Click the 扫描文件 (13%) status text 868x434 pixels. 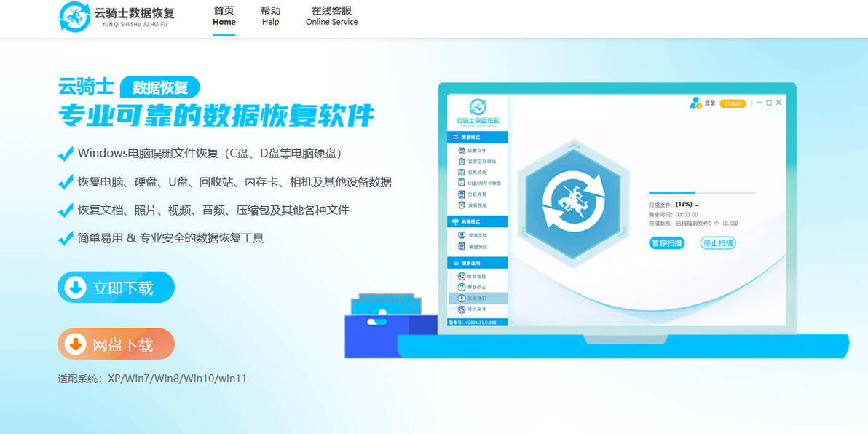(x=674, y=205)
